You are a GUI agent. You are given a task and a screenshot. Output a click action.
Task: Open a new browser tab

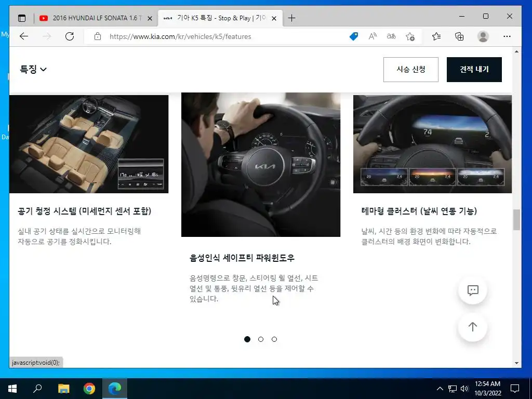point(291,18)
